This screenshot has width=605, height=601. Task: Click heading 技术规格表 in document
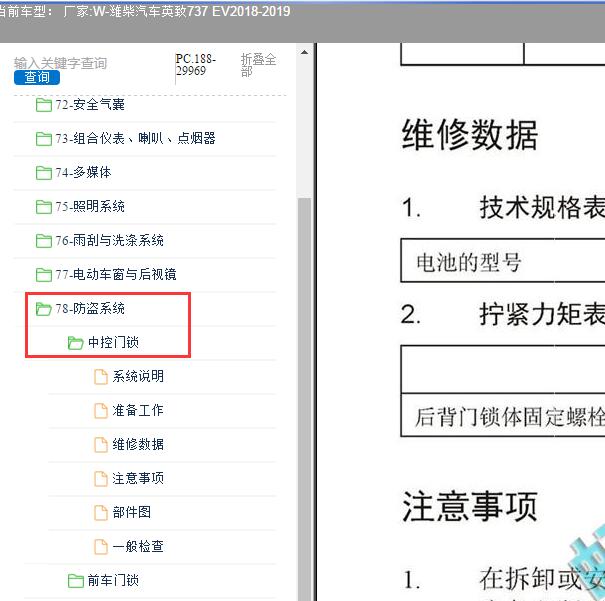pos(542,208)
